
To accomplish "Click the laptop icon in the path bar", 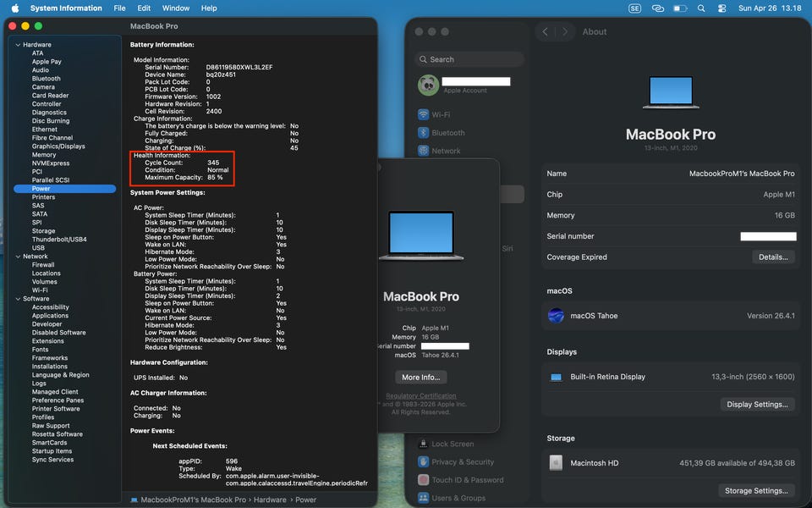I will coord(134,500).
